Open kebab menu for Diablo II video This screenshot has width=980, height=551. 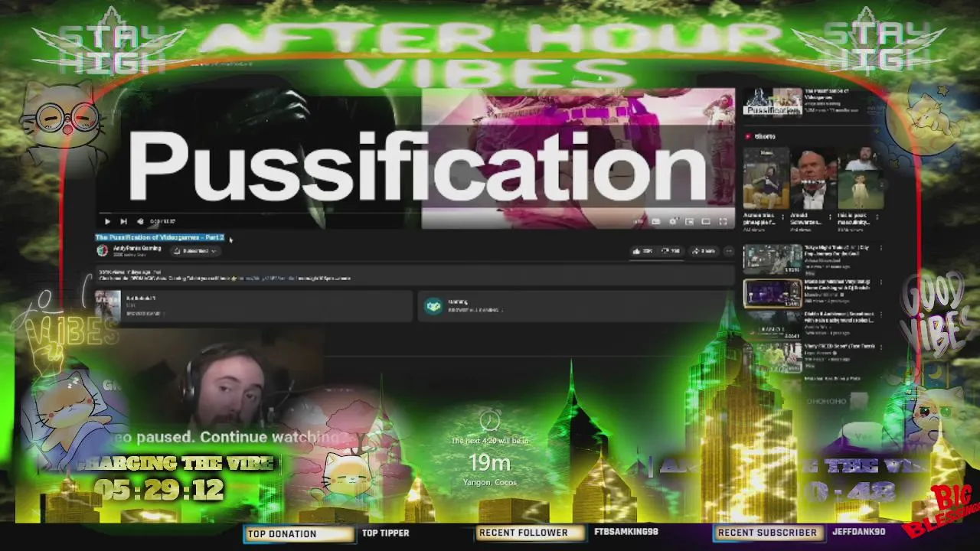click(x=881, y=315)
